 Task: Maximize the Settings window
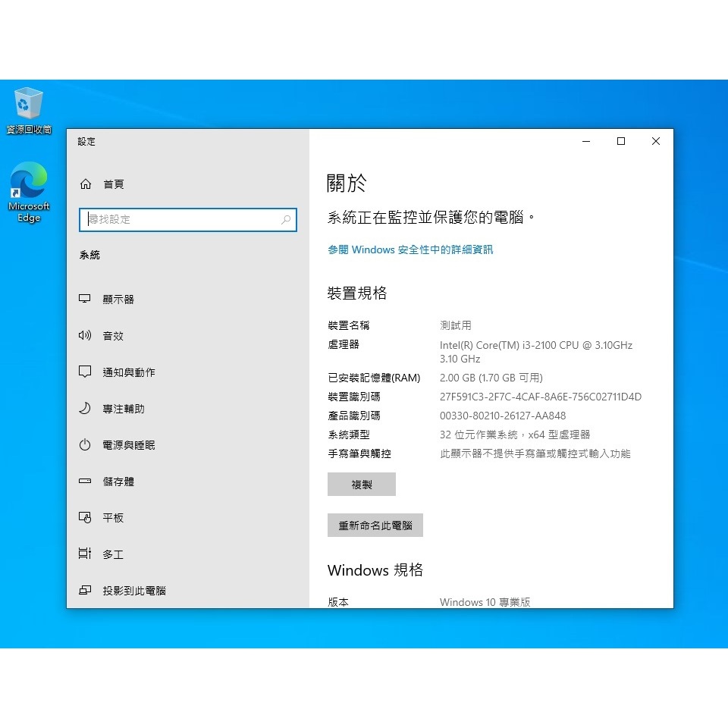pos(621,141)
